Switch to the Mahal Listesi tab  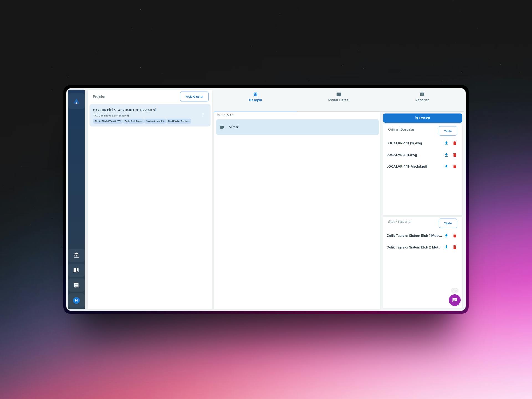(339, 97)
